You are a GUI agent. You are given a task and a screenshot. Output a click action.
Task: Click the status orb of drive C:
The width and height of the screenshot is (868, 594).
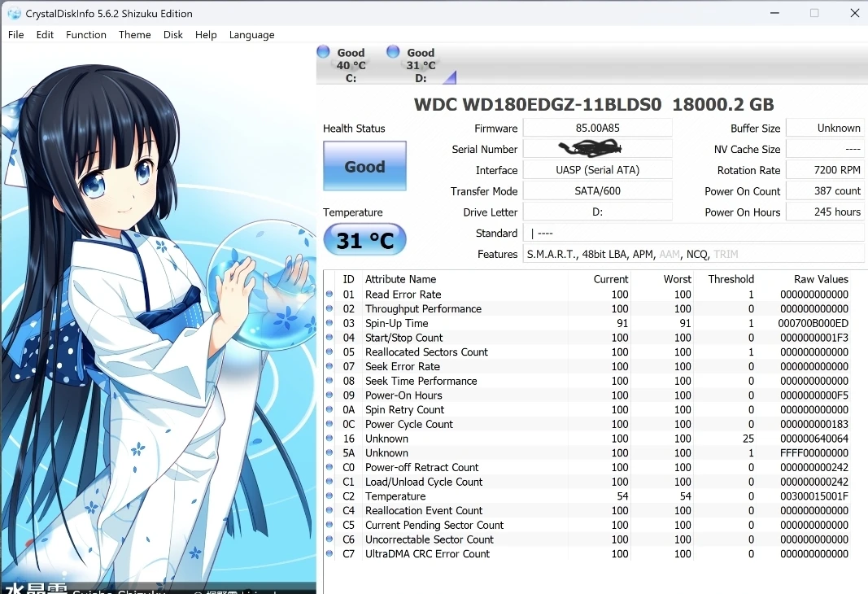323,51
